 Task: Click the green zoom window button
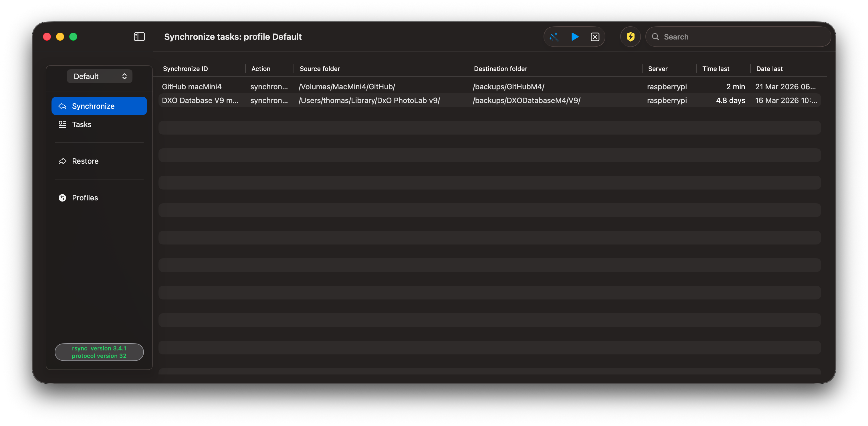pyautogui.click(x=73, y=37)
